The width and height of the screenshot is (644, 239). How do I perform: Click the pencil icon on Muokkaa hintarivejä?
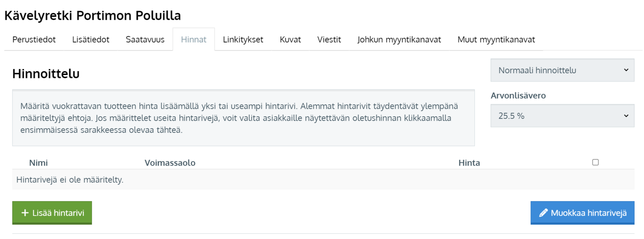click(x=543, y=213)
